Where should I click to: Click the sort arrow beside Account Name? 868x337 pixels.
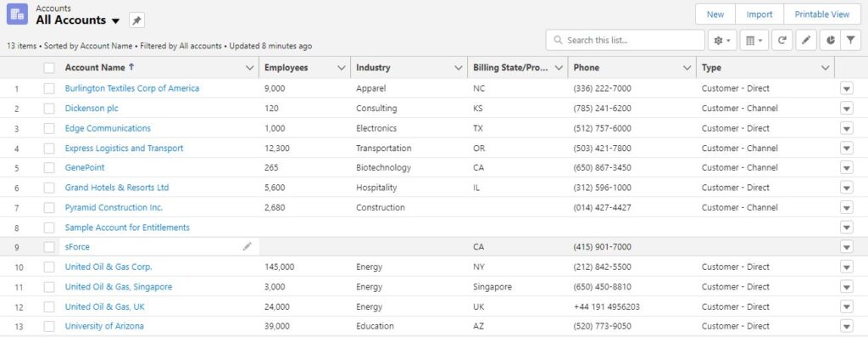point(131,67)
